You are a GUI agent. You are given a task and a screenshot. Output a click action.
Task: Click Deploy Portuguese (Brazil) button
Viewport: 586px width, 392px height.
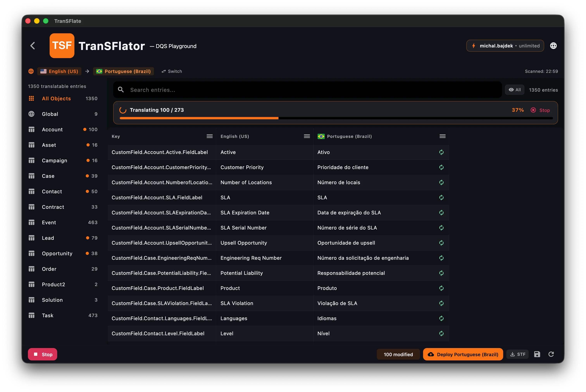pyautogui.click(x=463, y=354)
